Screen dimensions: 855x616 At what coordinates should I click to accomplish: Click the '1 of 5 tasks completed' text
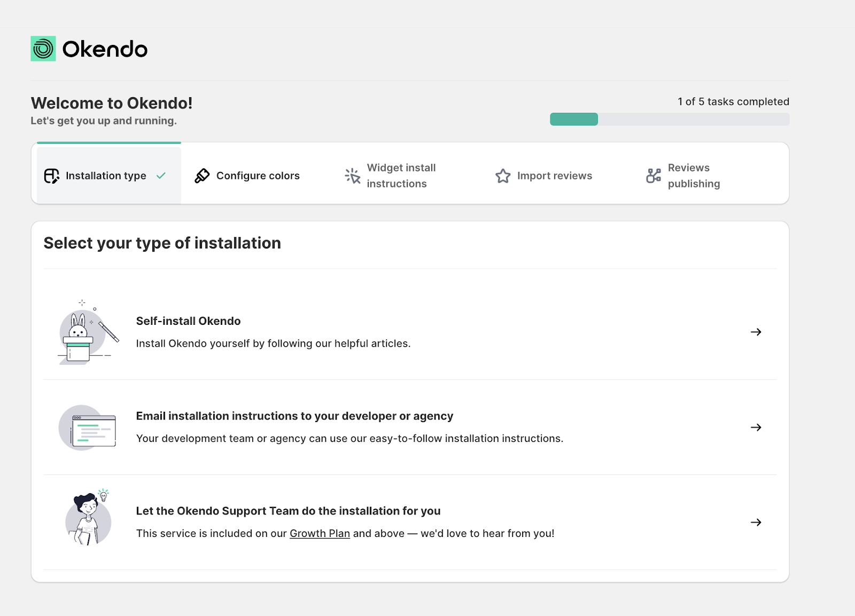[x=733, y=102]
